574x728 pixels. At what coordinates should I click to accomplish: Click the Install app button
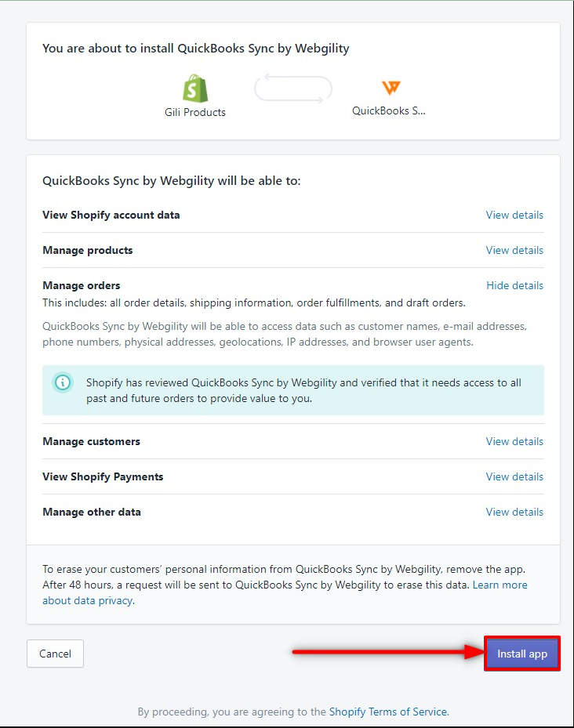point(522,654)
